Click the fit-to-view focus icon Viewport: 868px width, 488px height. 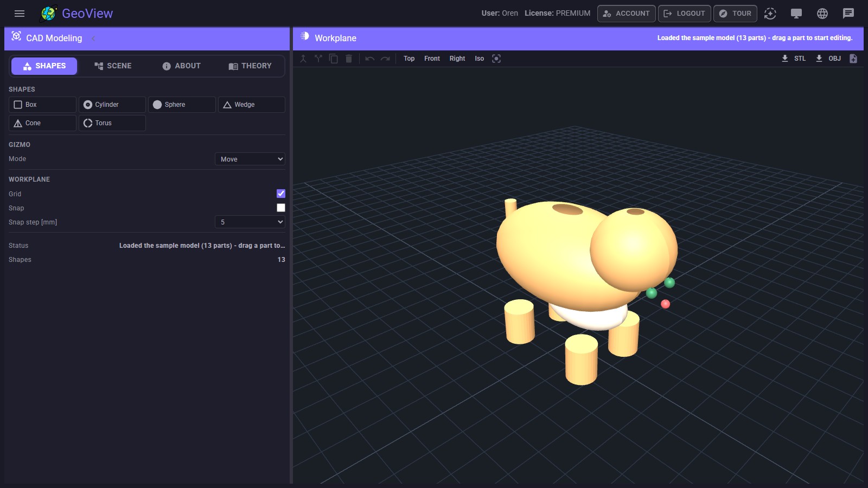click(x=496, y=59)
